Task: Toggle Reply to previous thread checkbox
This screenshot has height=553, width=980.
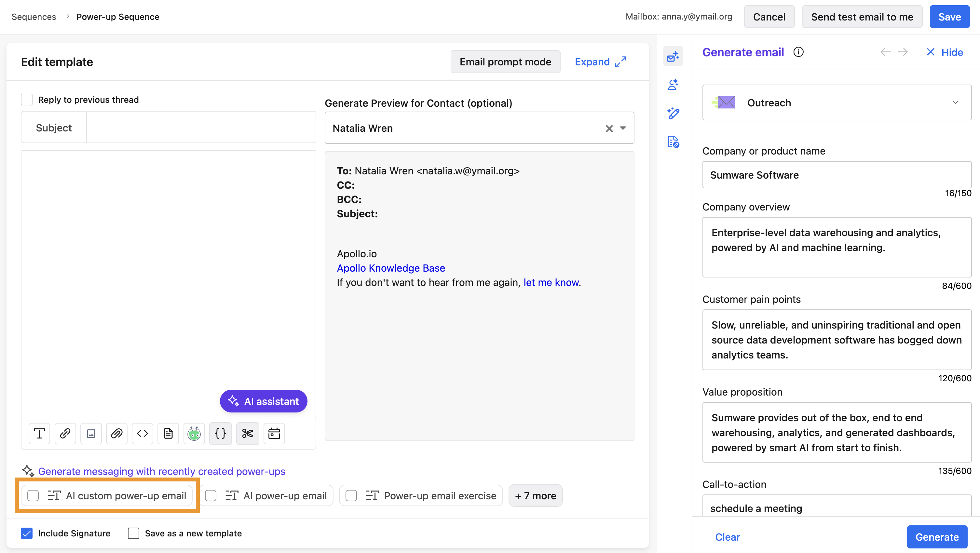Action: [27, 100]
